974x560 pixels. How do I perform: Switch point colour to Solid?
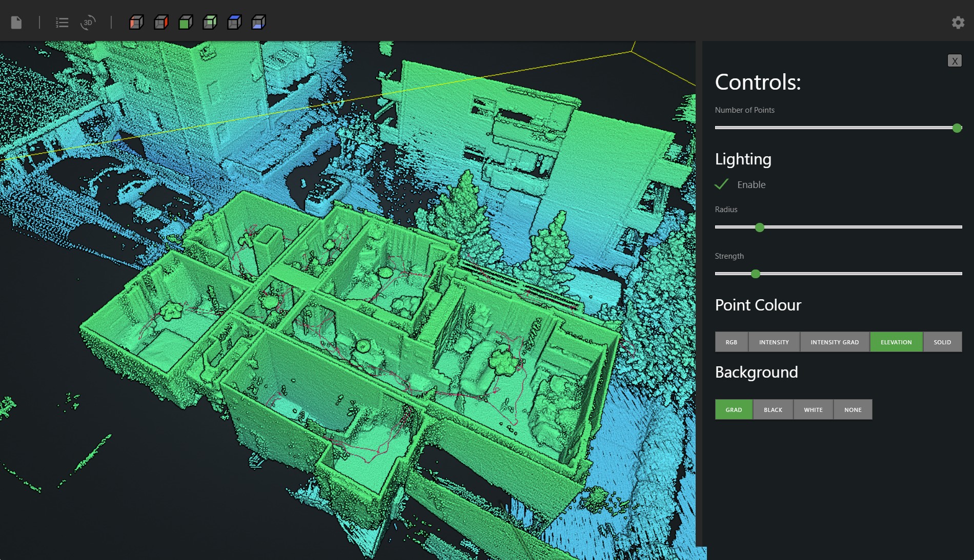[942, 342]
